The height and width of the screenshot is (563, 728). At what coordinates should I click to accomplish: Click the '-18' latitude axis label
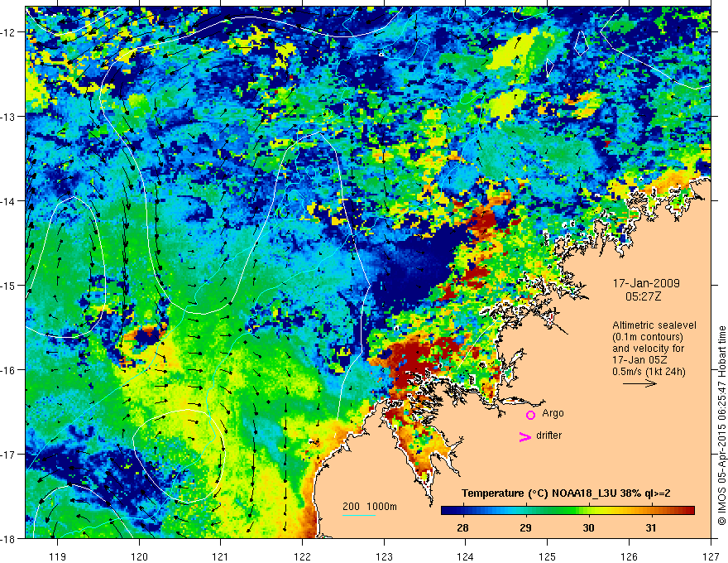pyautogui.click(x=8, y=538)
